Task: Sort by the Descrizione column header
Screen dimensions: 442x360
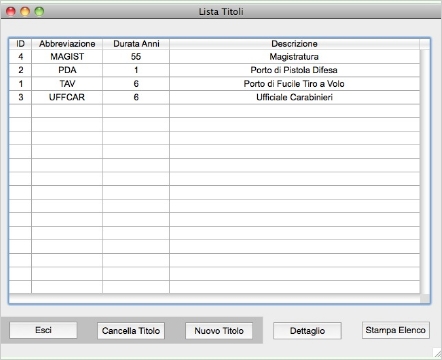Action: (294, 44)
